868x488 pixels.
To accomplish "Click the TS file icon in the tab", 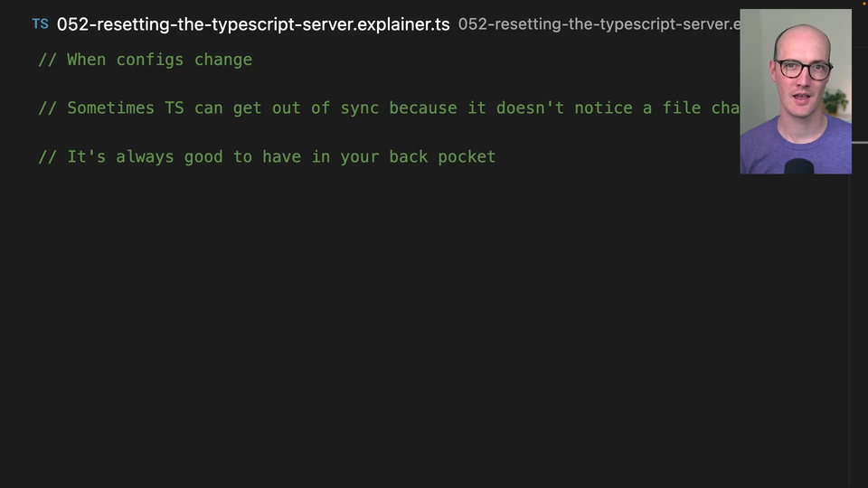I will pos(40,24).
